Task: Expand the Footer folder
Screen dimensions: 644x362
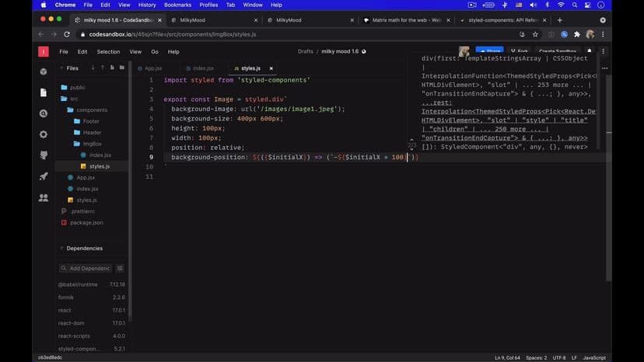Action: pos(91,121)
